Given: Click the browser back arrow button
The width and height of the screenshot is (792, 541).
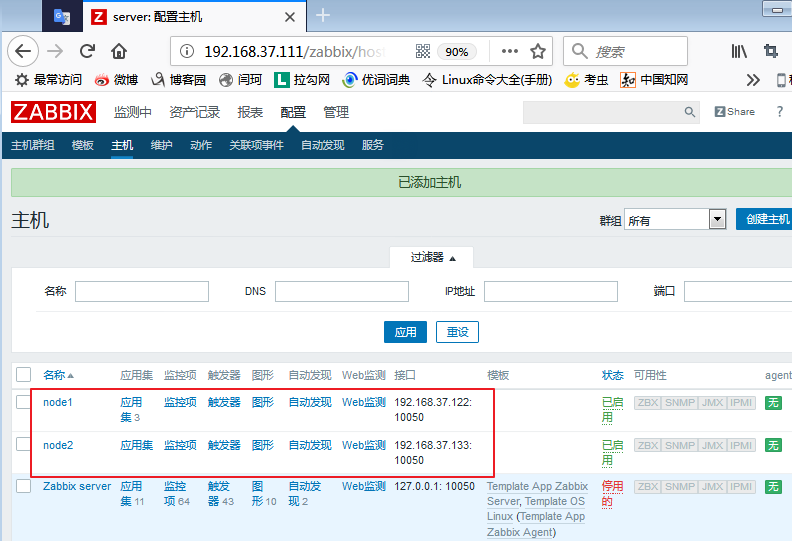Looking at the screenshot, I should (23, 51).
